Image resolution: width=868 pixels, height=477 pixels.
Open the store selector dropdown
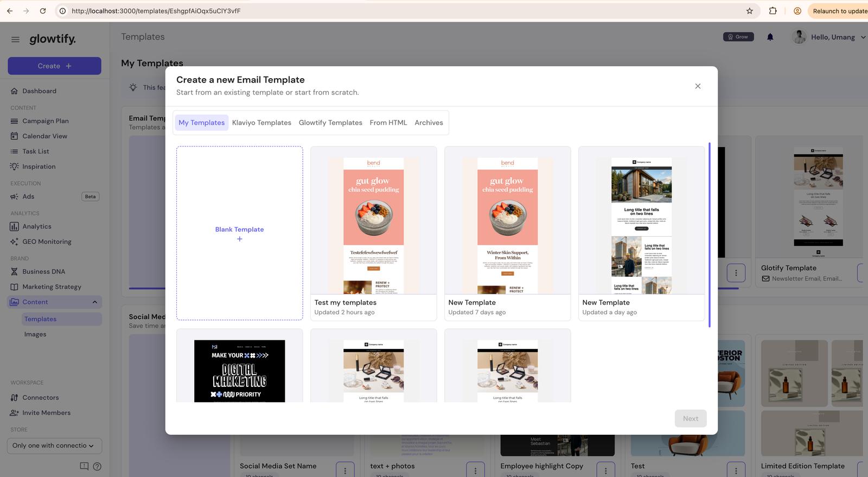coord(54,446)
